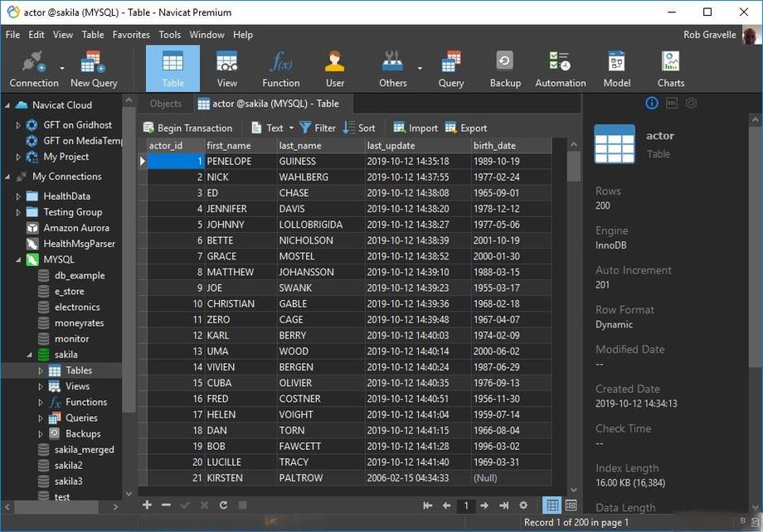763x532 pixels.
Task: Open the Others dropdown arrow
Action: click(x=420, y=68)
